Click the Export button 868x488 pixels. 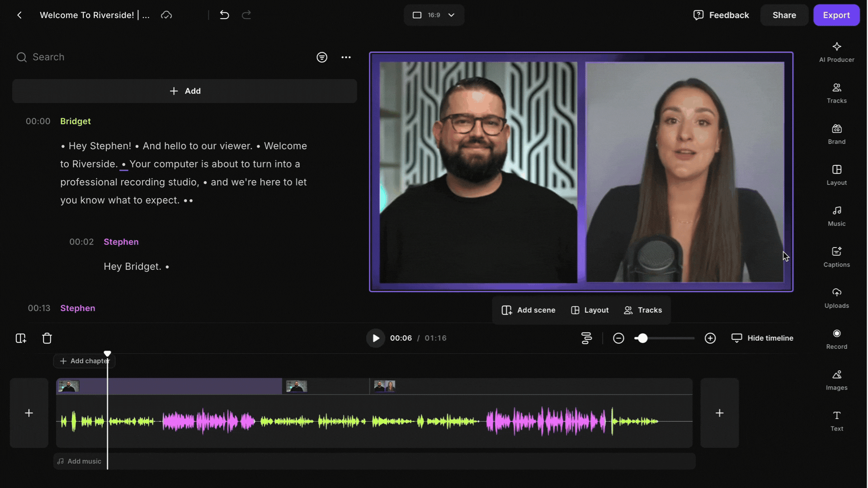836,15
